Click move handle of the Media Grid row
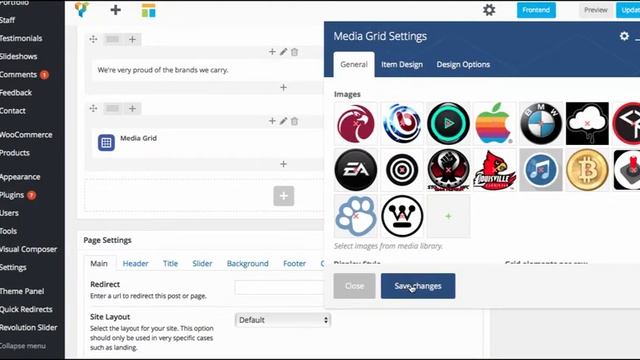Image resolution: width=640 pixels, height=360 pixels. point(93,109)
